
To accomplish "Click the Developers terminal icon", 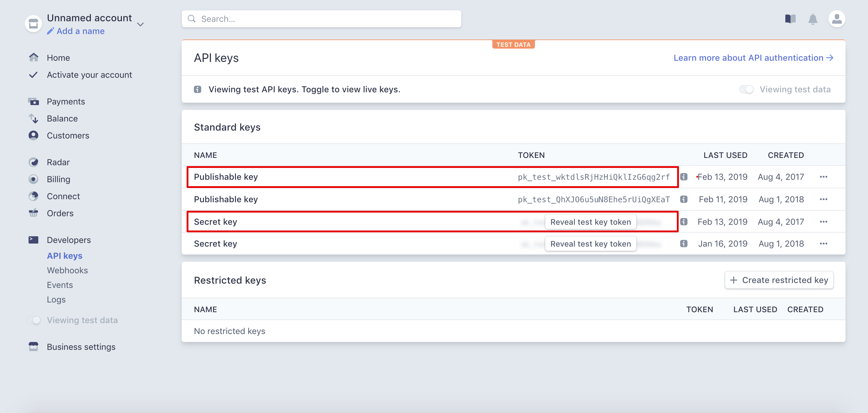I will pos(33,240).
